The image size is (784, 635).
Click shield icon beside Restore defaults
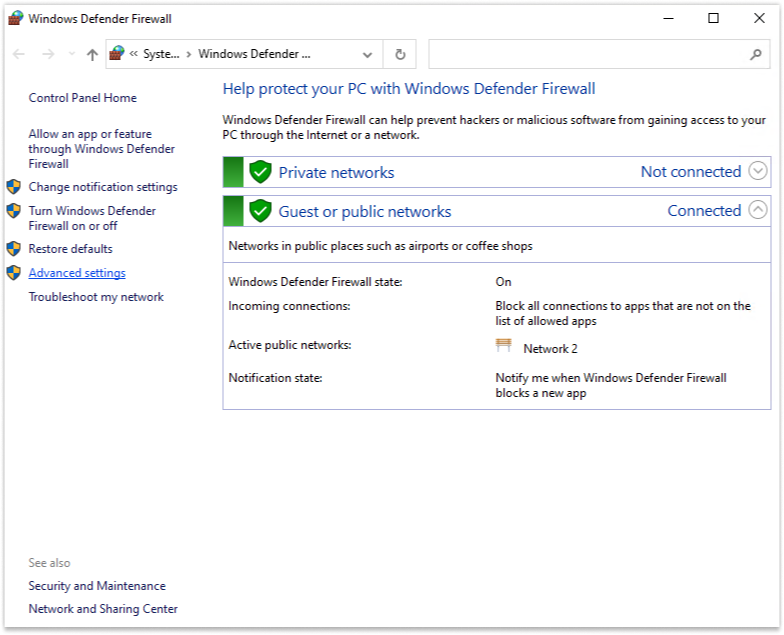pyautogui.click(x=14, y=248)
